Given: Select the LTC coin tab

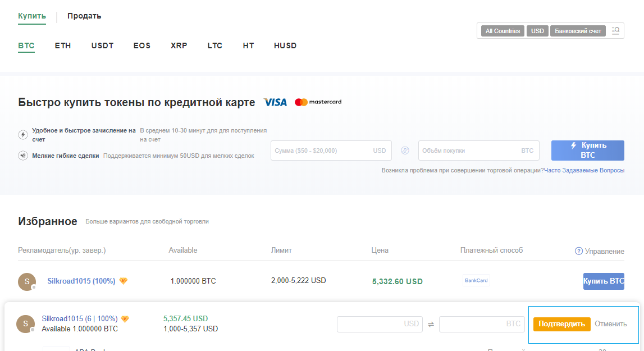Looking at the screenshot, I should click(x=215, y=45).
